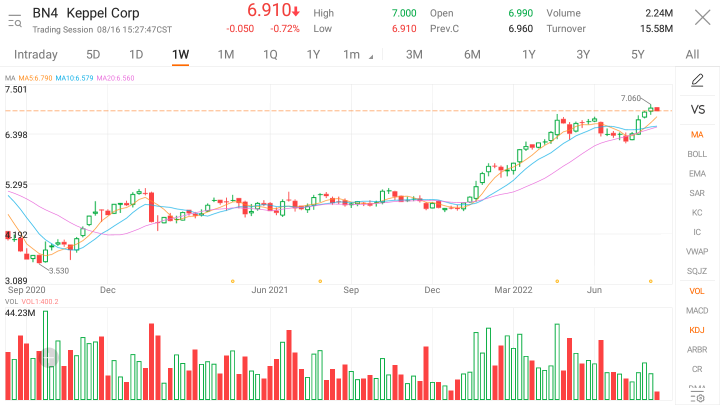The width and height of the screenshot is (720, 405).
Task: Click the MA10:6.579 legend label
Action: (x=74, y=78)
